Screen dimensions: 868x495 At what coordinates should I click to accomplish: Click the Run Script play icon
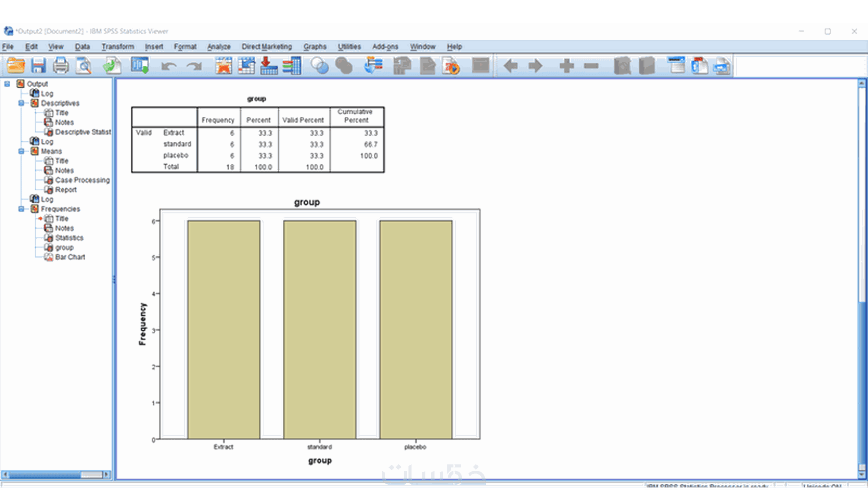pos(451,66)
